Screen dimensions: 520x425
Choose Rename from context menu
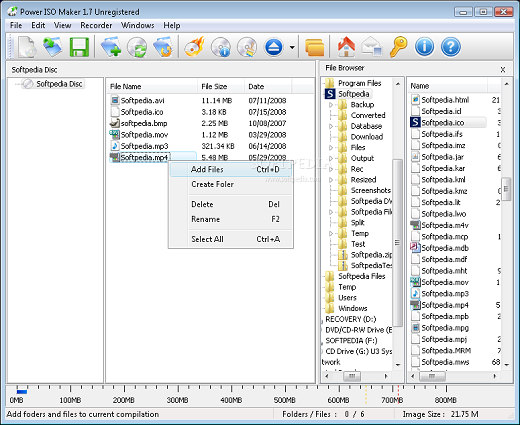tap(231, 219)
